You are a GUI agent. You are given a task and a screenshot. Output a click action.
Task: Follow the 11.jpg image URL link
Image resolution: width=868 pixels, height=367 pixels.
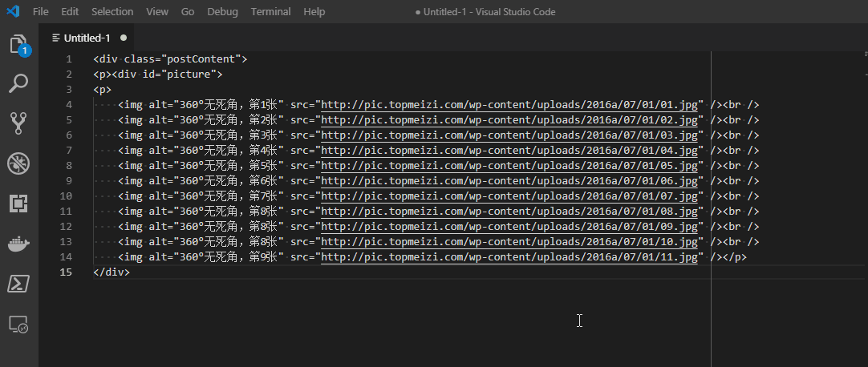coord(509,257)
